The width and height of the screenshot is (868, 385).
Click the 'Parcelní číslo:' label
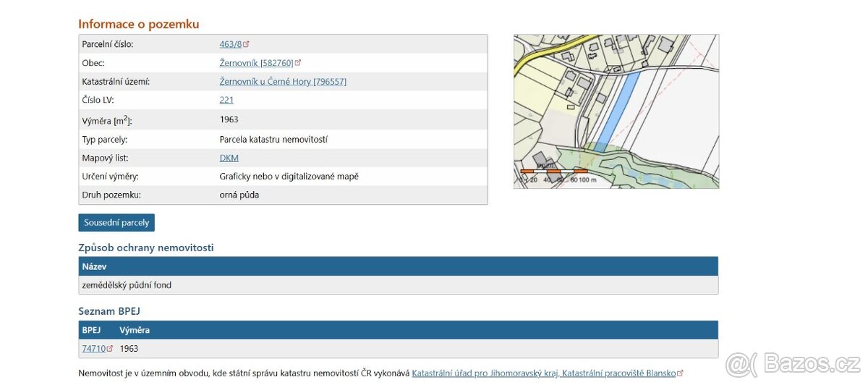pyautogui.click(x=108, y=44)
